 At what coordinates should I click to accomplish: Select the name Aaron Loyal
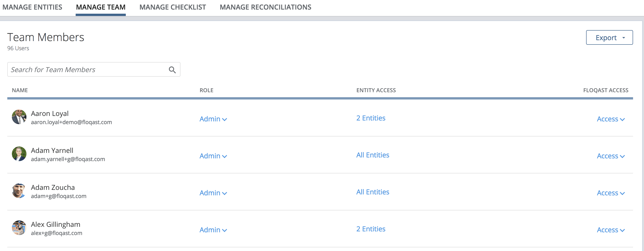pos(50,114)
